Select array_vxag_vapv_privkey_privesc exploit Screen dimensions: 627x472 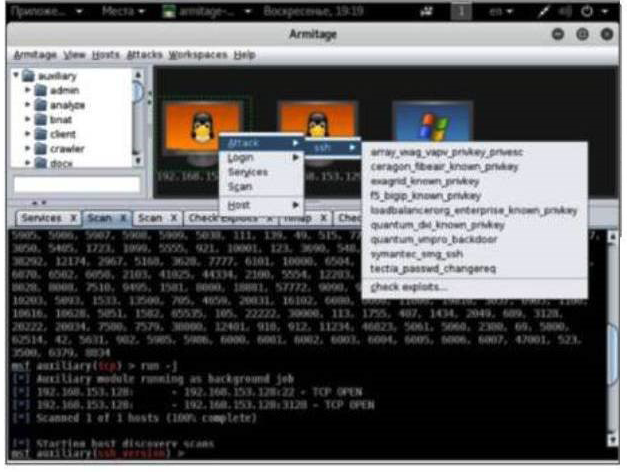pyautogui.click(x=474, y=152)
